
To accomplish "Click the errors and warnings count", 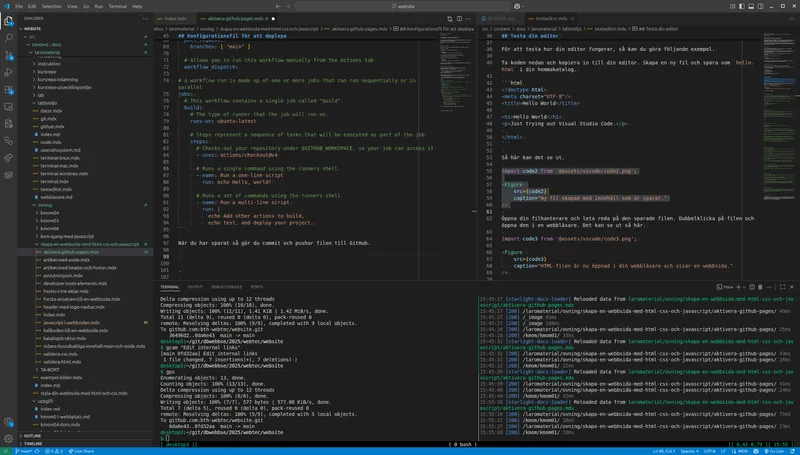I will coord(54,451).
